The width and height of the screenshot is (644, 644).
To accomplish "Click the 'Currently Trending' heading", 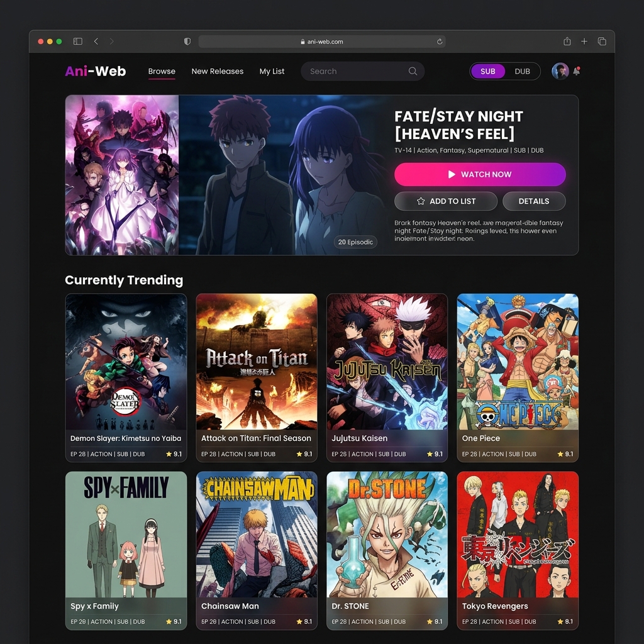I will tap(124, 280).
